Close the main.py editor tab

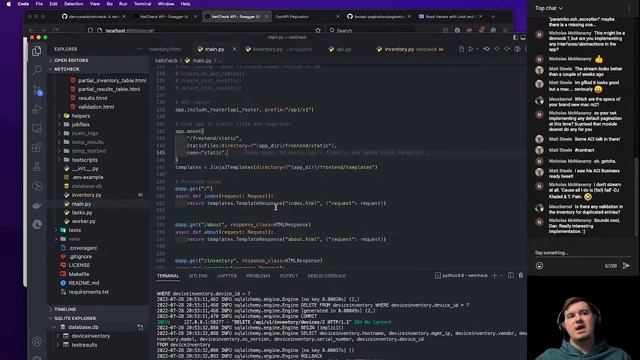234,49
